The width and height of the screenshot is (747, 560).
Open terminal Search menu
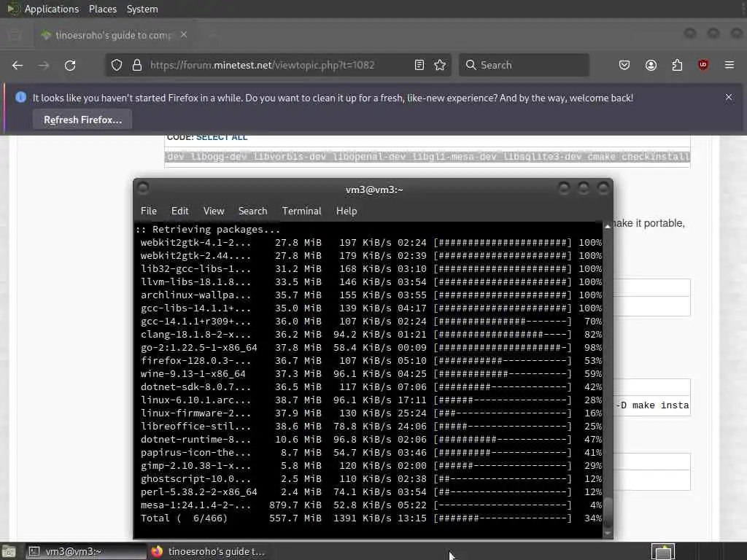point(252,211)
